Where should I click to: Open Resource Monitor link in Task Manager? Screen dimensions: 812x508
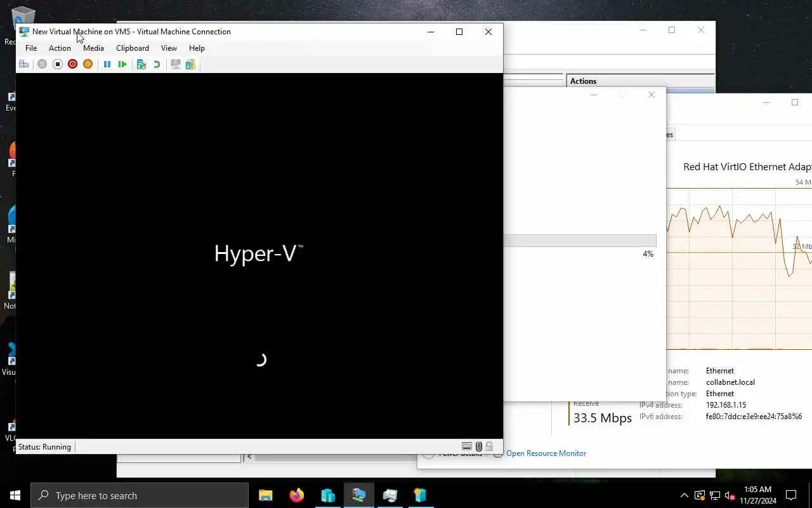(x=546, y=453)
